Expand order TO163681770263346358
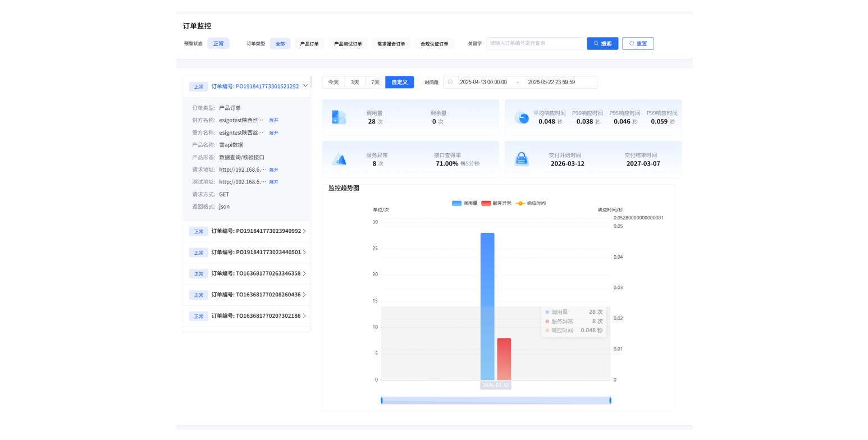The image size is (868, 440). 305,273
